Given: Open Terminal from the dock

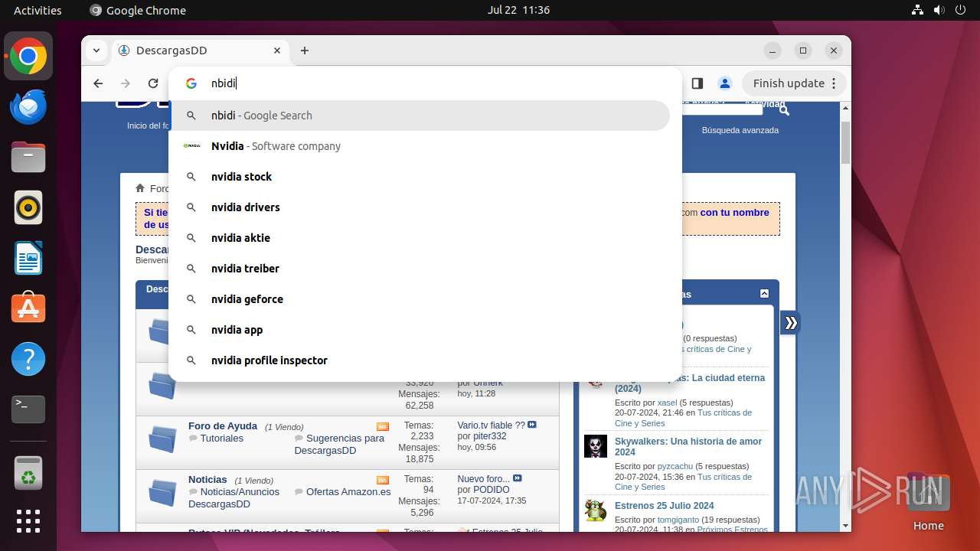Looking at the screenshot, I should pyautogui.click(x=28, y=409).
